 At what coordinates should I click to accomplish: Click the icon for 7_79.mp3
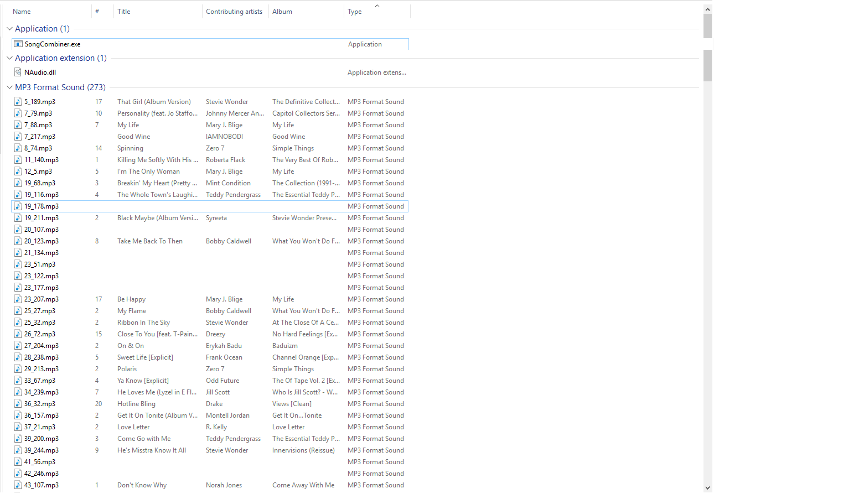(x=18, y=113)
